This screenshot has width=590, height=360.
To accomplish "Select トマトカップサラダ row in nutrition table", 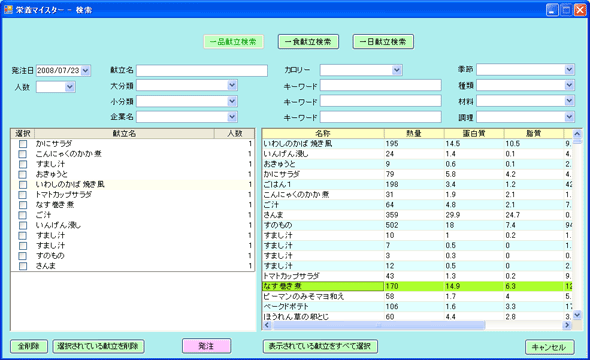I will pos(417,276).
